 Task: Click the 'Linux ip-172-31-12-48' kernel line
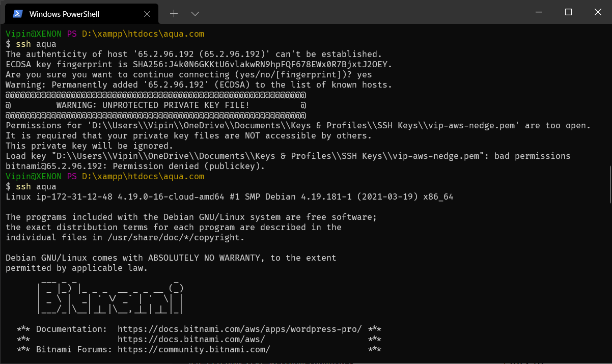[230, 197]
